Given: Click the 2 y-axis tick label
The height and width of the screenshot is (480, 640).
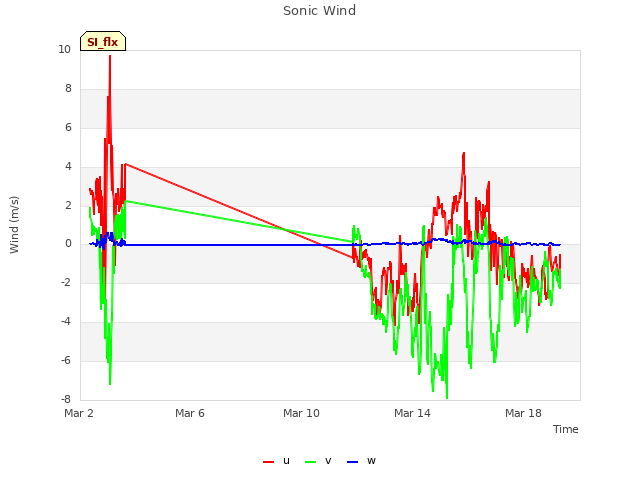Looking at the screenshot, I should (x=68, y=205).
